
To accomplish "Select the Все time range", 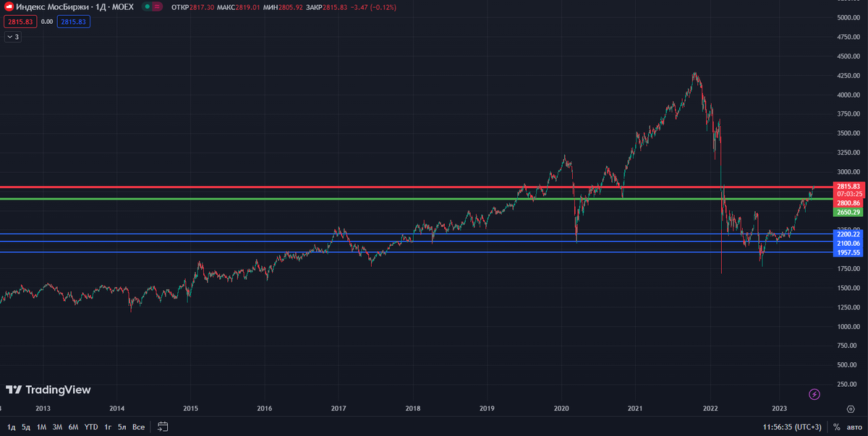I will tap(138, 427).
